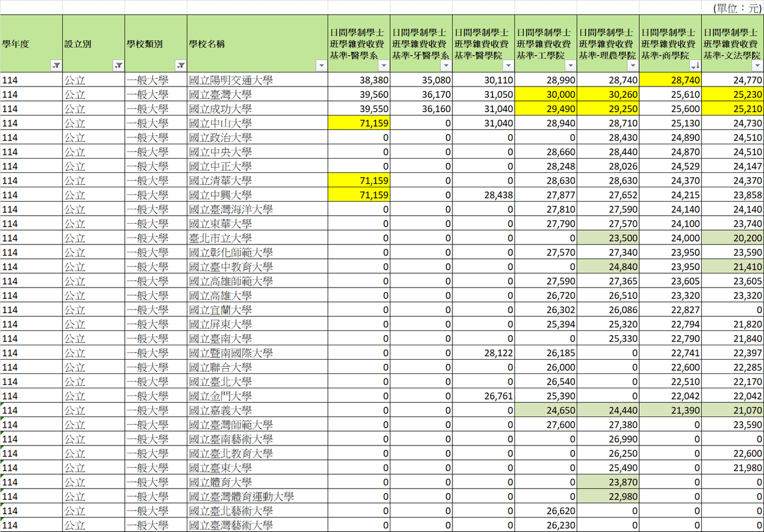Image resolution: width=764 pixels, height=532 pixels.
Task: Open the sorted 商學院 column filter dropdown
Action: click(x=695, y=66)
